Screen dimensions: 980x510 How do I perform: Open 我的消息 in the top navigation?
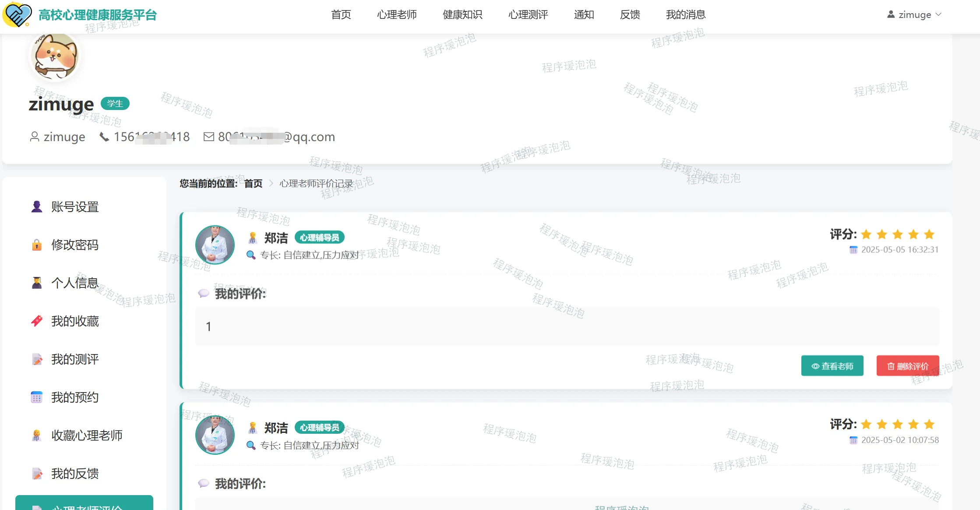click(x=686, y=14)
